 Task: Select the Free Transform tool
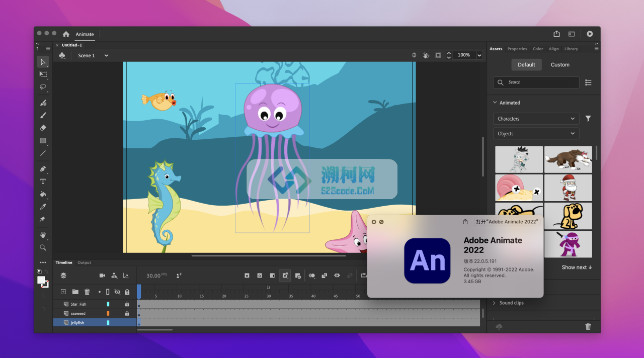pos(43,74)
